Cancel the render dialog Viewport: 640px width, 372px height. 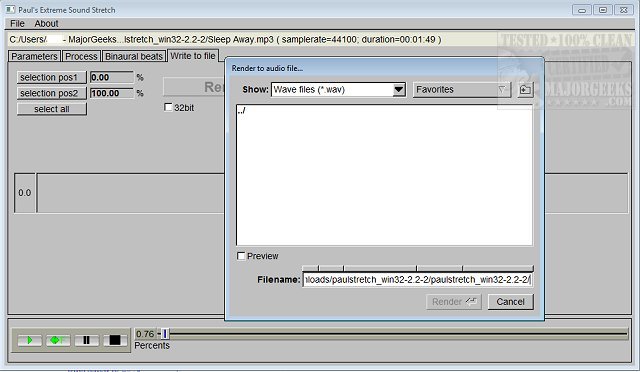click(511, 302)
